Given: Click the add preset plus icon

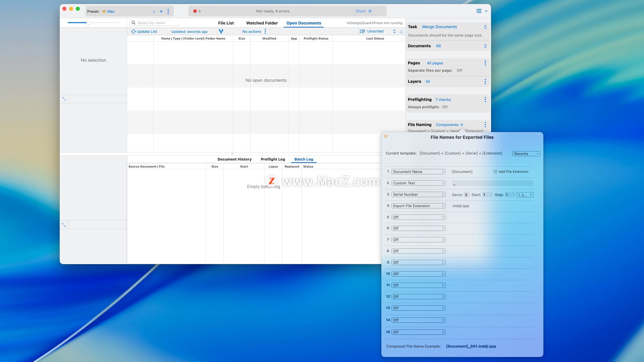Looking at the screenshot, I should tap(161, 11).
